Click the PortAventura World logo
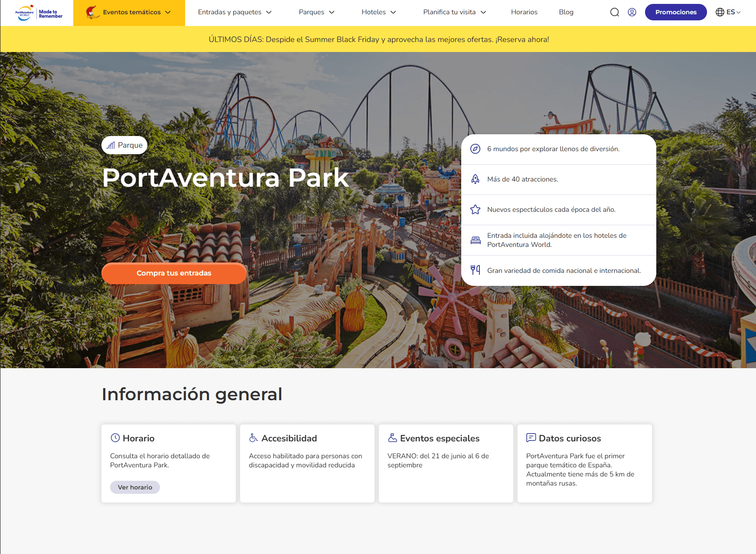Image resolution: width=756 pixels, height=554 pixels. [x=25, y=13]
